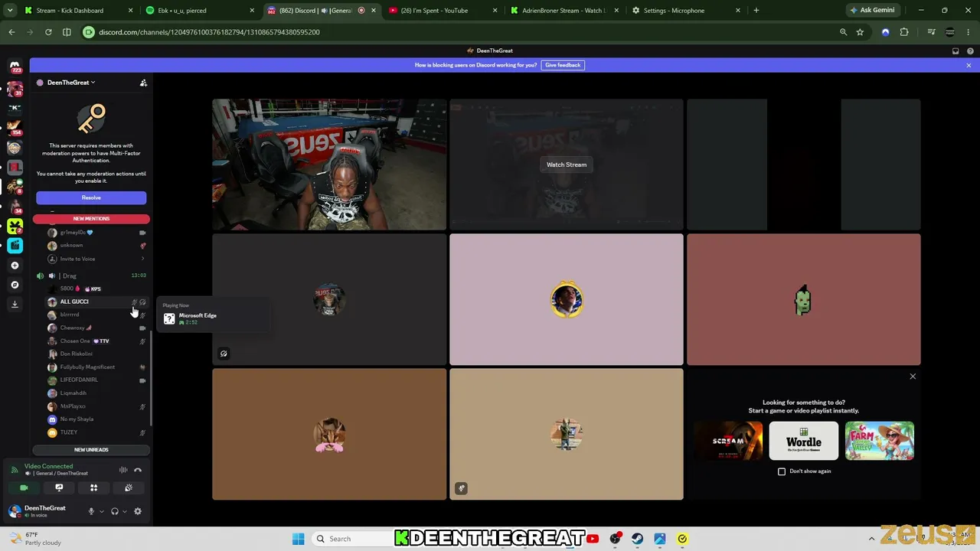Open the browser profile avatar
980x551 pixels.
click(950, 32)
